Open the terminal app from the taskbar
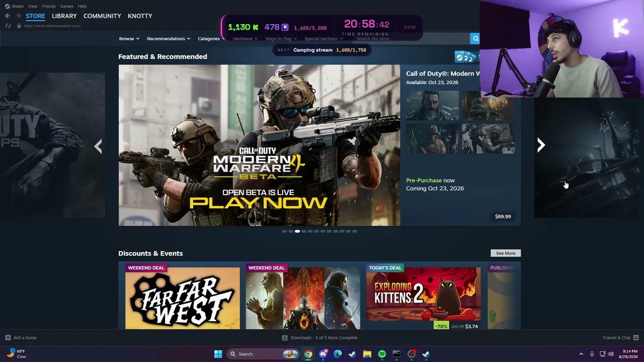The height and width of the screenshot is (362, 644). 396,354
